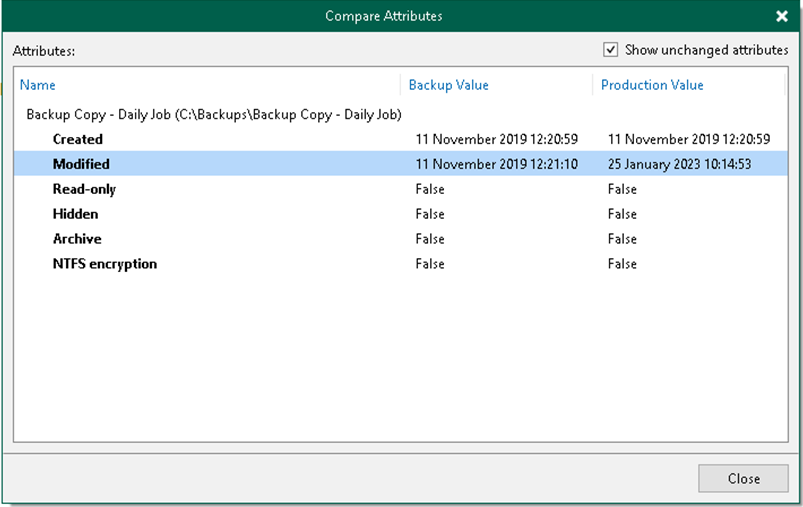Click NTFS encryption production value False
Screen dimensions: 803x507
(622, 264)
